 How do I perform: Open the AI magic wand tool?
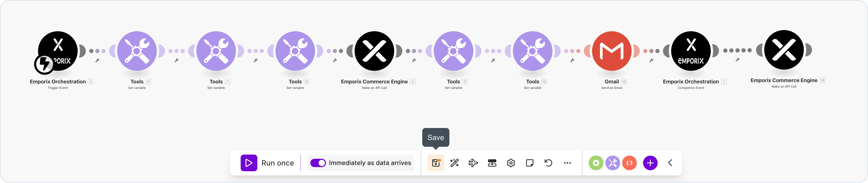pyautogui.click(x=454, y=163)
